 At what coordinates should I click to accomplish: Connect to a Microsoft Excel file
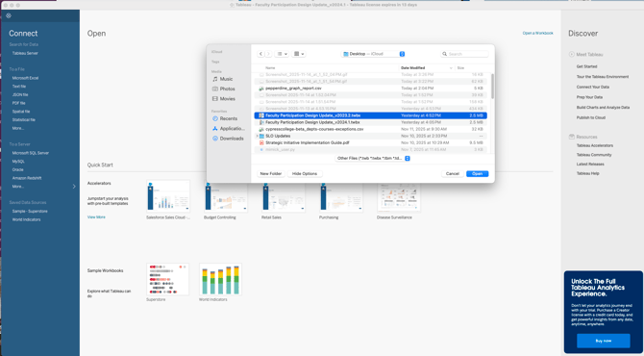point(25,78)
